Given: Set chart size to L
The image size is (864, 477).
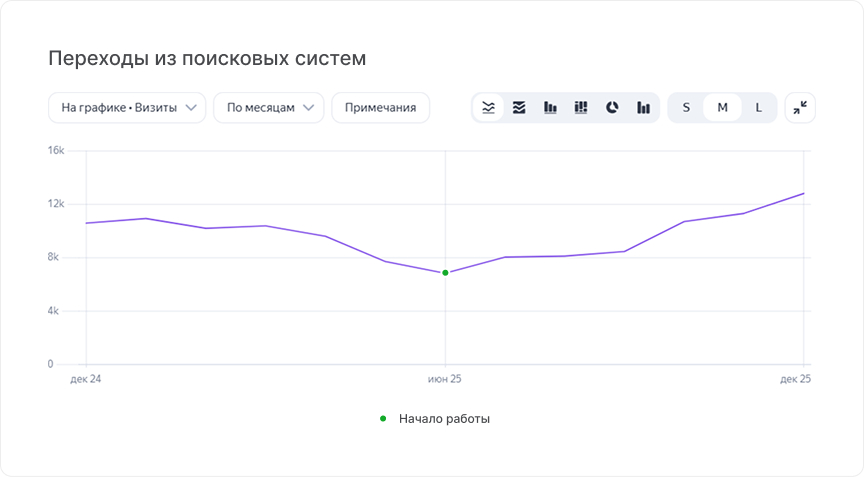Looking at the screenshot, I should [759, 107].
